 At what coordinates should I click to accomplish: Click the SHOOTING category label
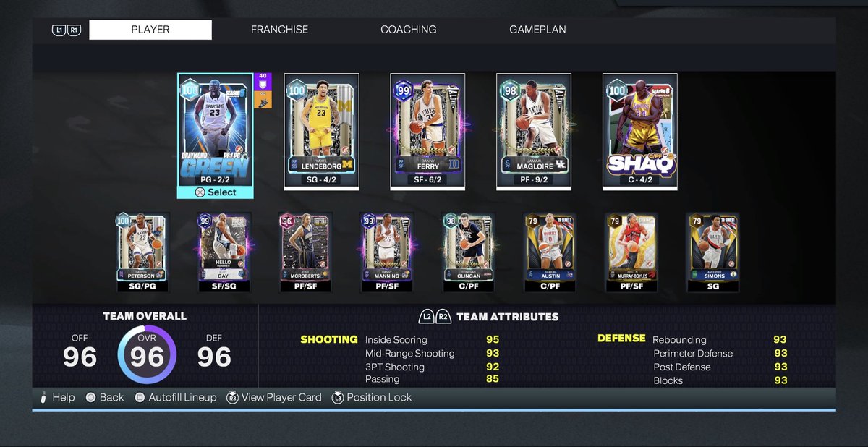(329, 339)
